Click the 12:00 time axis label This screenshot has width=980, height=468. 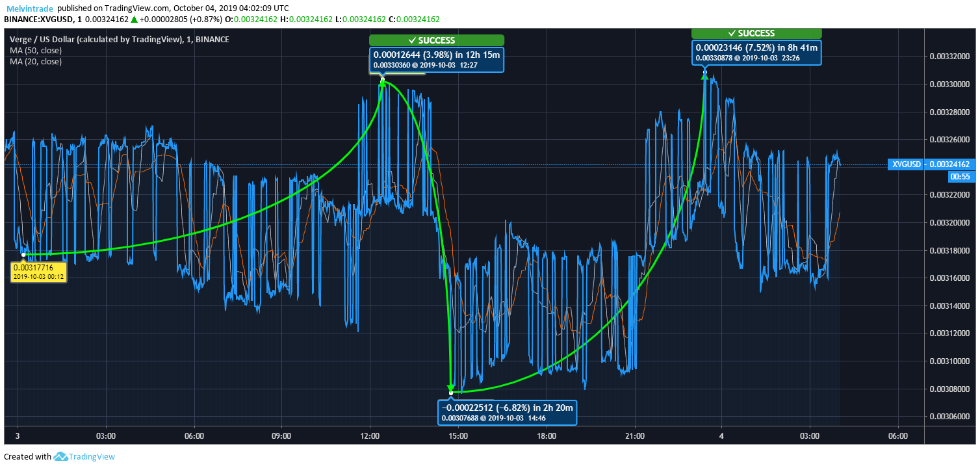tap(370, 435)
